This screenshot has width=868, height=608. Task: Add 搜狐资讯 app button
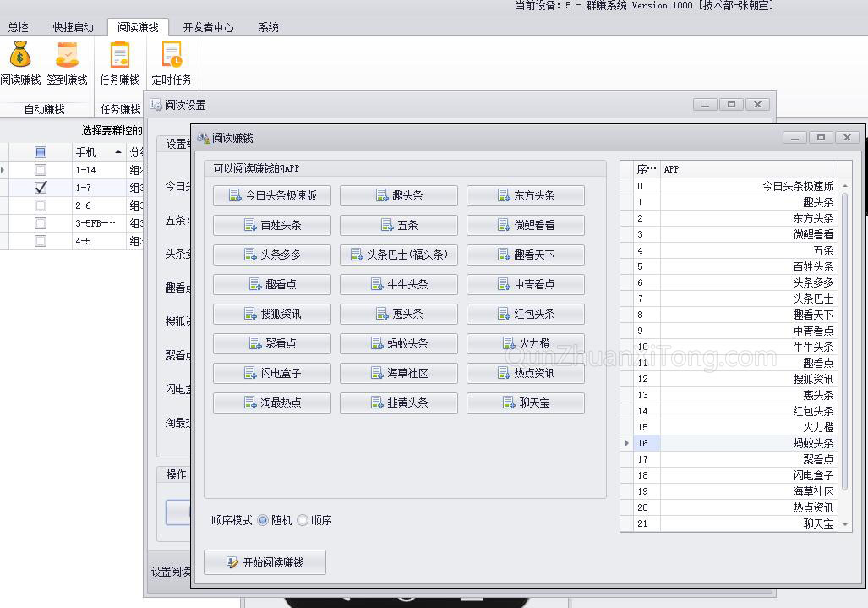[x=272, y=314]
